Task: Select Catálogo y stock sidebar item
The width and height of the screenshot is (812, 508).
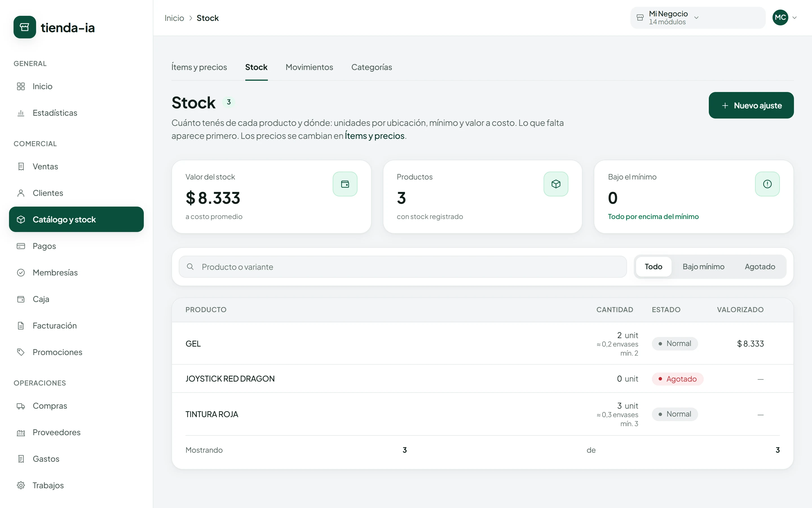Action: coord(76,219)
